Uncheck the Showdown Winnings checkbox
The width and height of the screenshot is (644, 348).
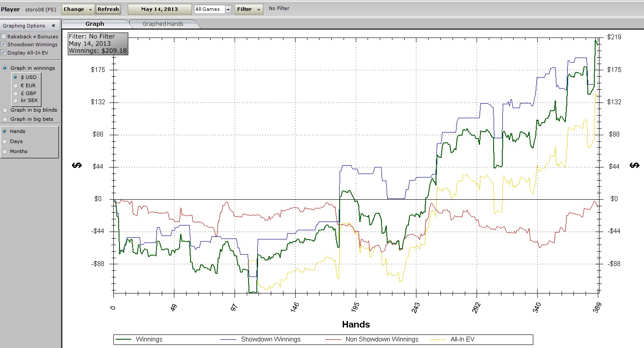[x=4, y=44]
